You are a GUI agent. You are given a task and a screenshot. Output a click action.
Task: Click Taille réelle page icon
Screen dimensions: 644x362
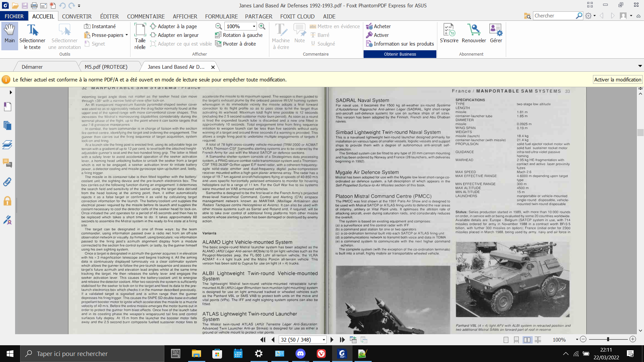tap(140, 36)
